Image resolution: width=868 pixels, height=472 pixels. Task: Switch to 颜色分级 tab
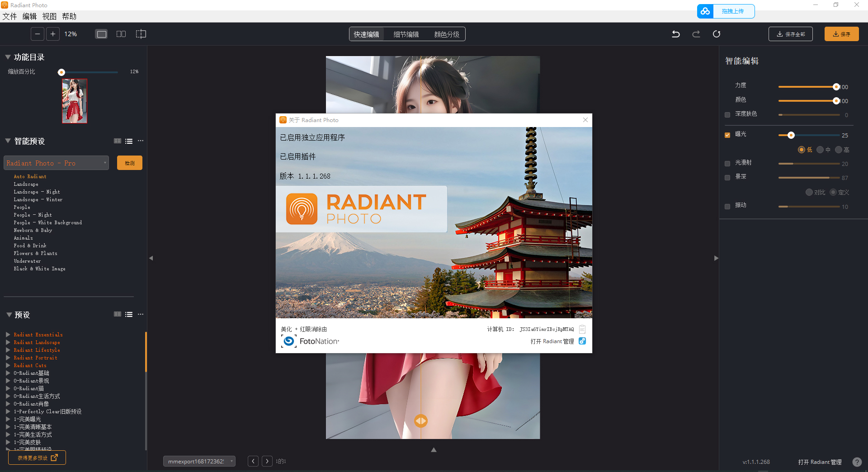coord(447,34)
